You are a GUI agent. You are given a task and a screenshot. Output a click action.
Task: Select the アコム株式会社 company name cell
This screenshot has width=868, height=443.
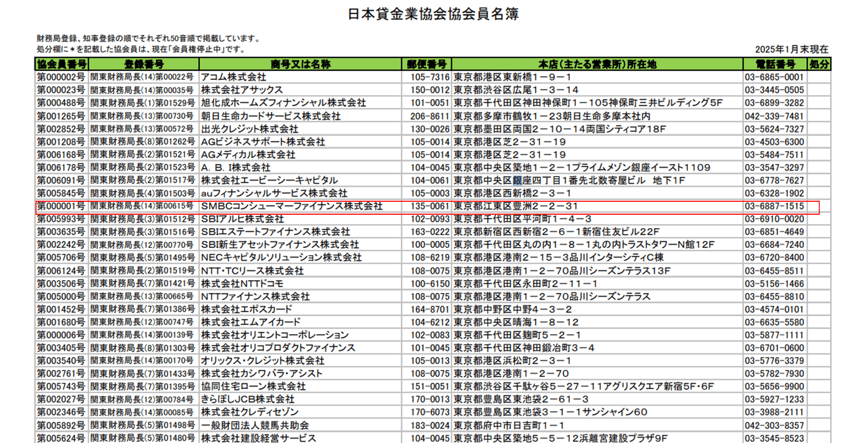[234, 77]
